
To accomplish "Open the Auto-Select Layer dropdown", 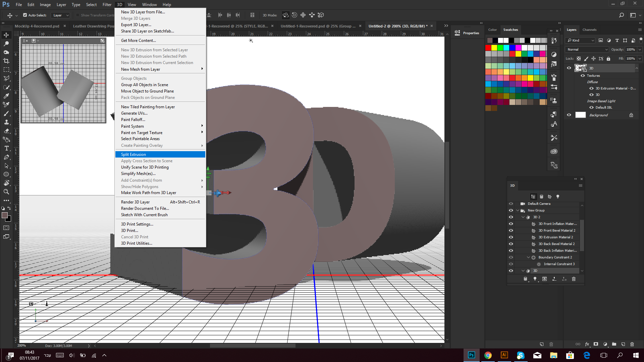I will [60, 15].
